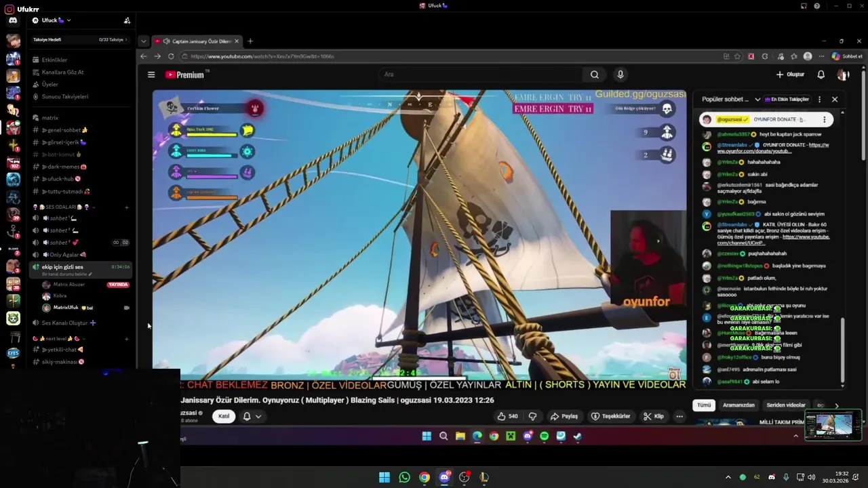Select the Tümü filter chip
The height and width of the screenshot is (488, 868).
pos(704,405)
